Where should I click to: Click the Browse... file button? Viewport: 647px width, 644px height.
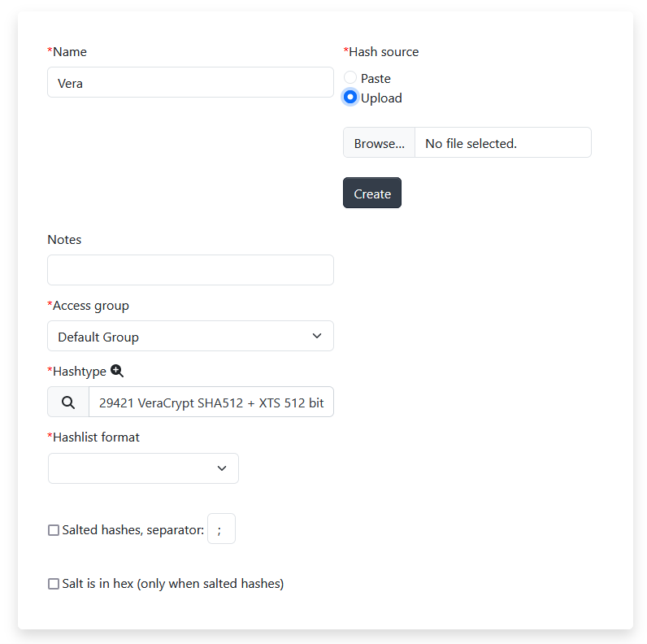tap(379, 143)
